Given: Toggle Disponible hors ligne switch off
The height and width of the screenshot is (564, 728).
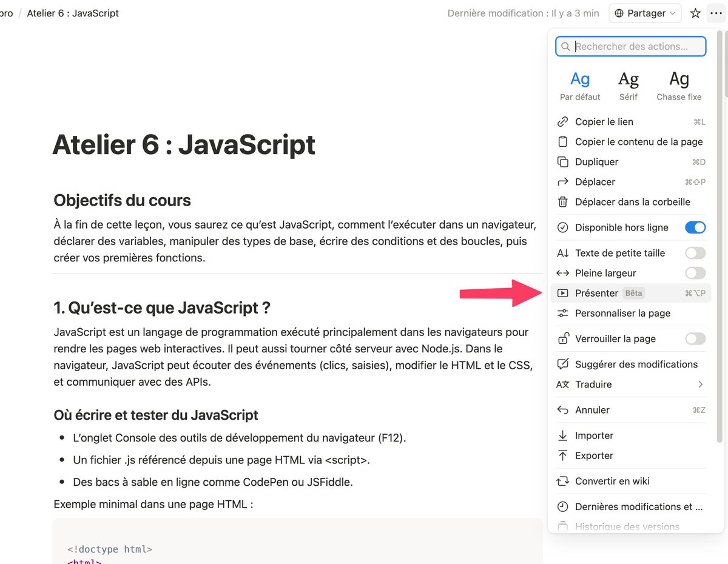Looking at the screenshot, I should point(695,227).
